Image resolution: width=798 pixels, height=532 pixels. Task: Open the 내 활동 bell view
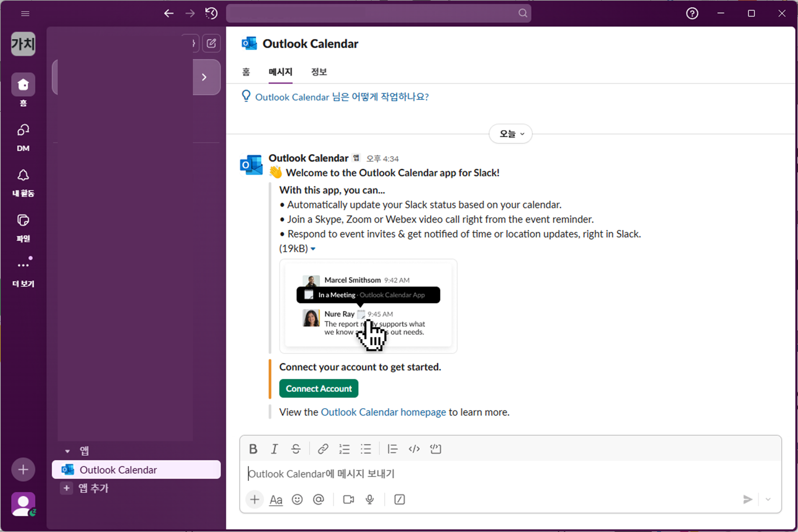23,183
